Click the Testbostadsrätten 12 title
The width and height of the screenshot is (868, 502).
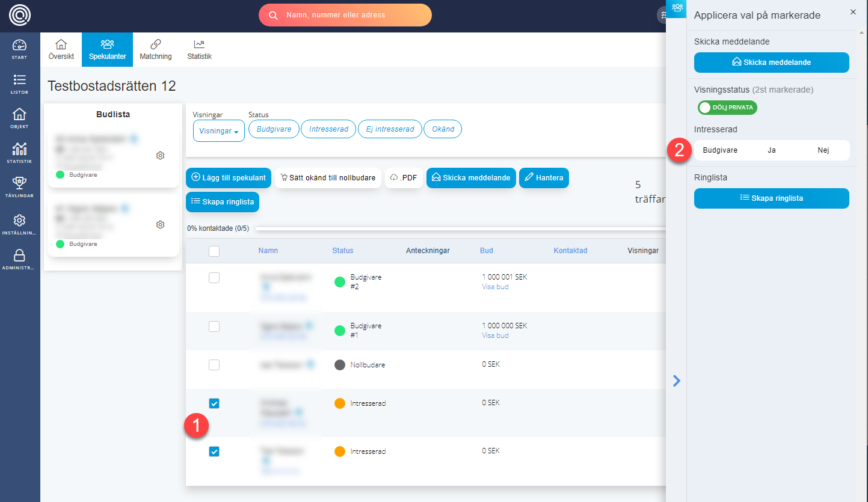click(x=112, y=86)
